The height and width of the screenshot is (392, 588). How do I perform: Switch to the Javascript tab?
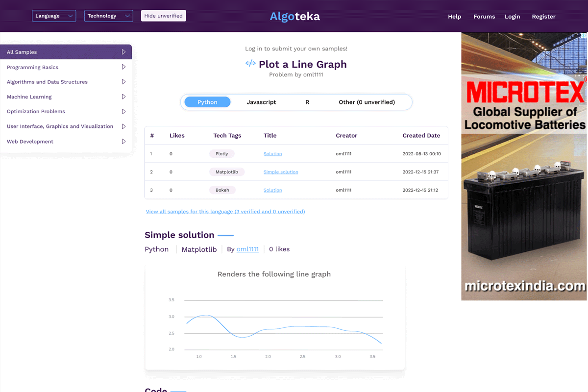(x=261, y=102)
